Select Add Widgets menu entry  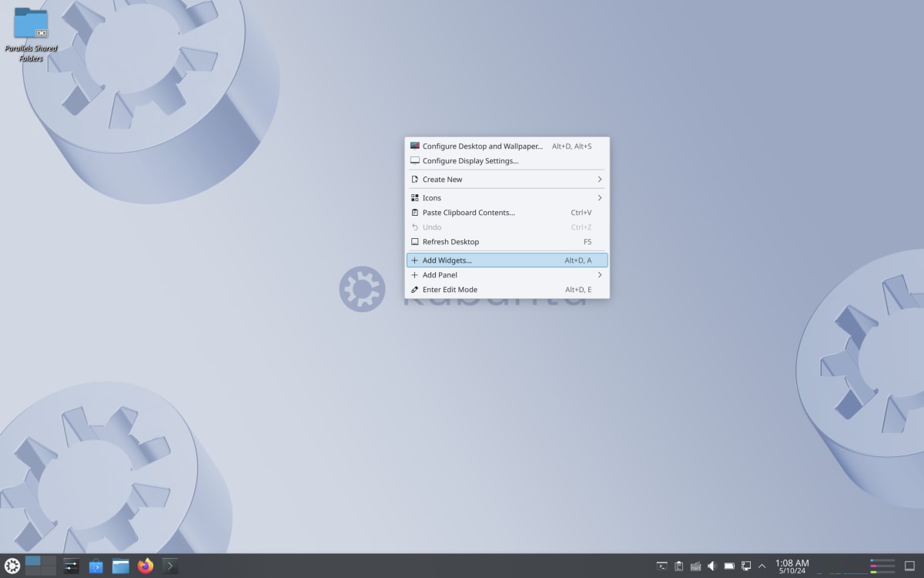pos(507,260)
